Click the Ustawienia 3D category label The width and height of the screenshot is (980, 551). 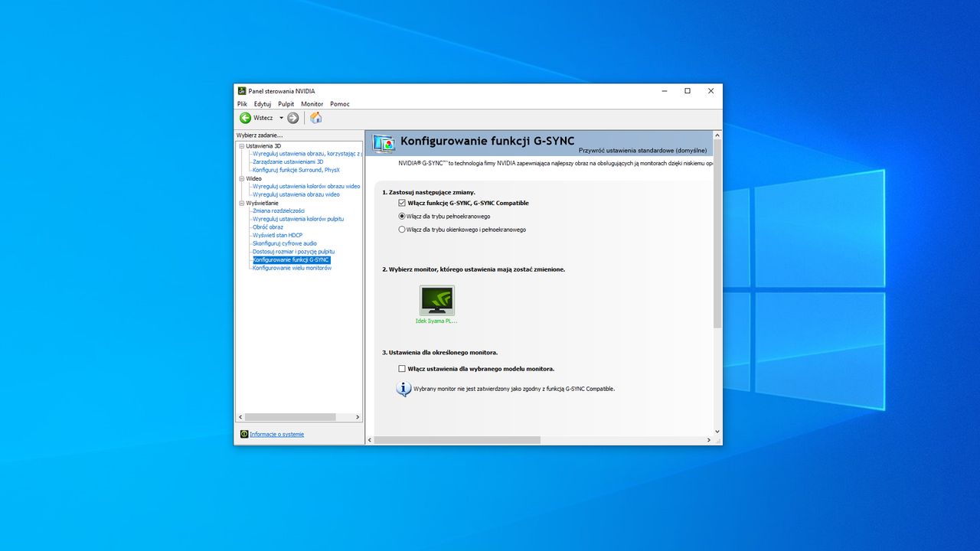point(263,145)
